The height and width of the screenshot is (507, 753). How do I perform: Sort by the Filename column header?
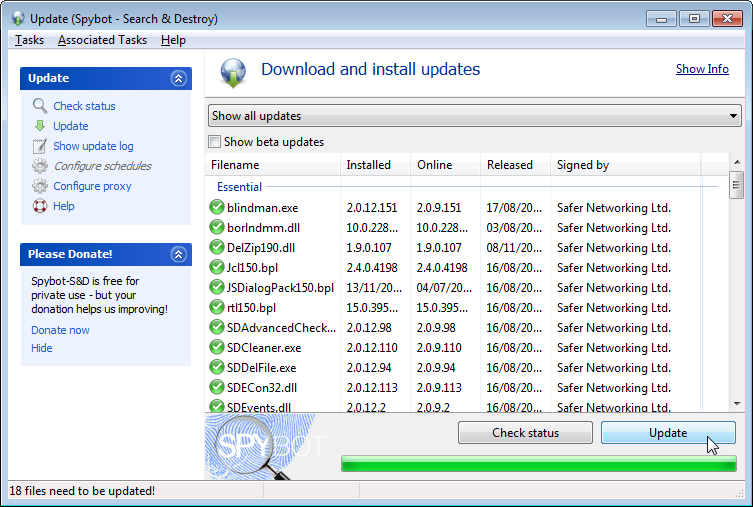pyautogui.click(x=272, y=165)
